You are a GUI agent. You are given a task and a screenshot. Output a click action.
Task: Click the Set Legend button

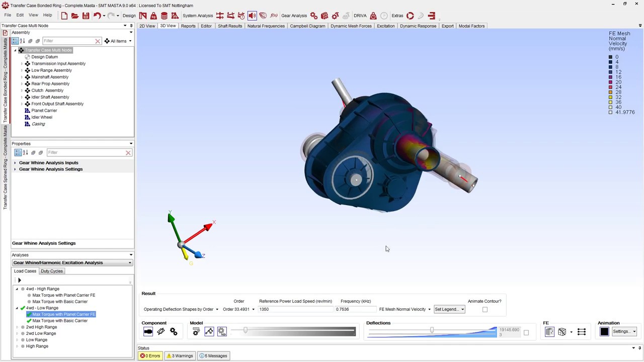point(449,310)
